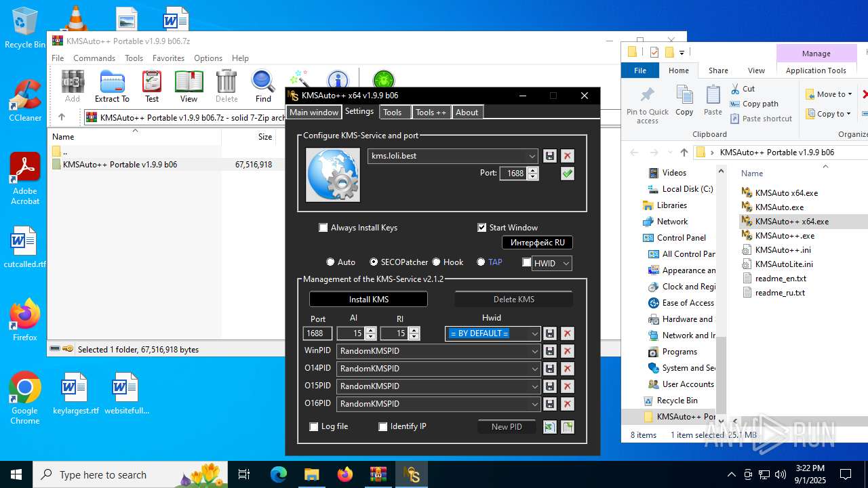Image resolution: width=868 pixels, height=488 pixels.
Task: Save the Hwid value with floppy icon
Action: (x=550, y=333)
